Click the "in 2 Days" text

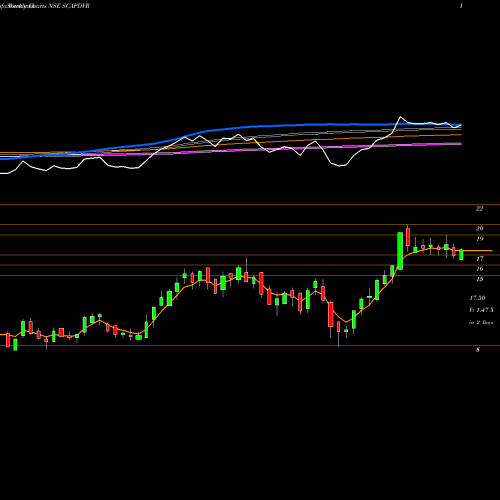[x=481, y=323]
